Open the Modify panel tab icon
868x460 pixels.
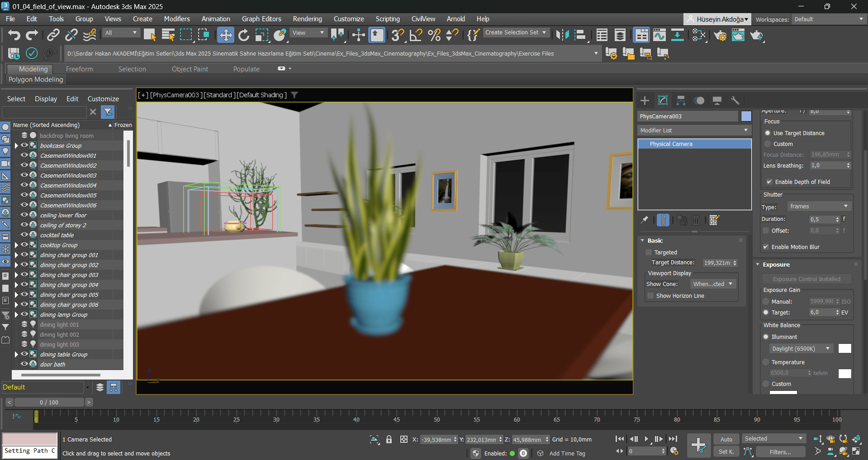click(x=663, y=100)
